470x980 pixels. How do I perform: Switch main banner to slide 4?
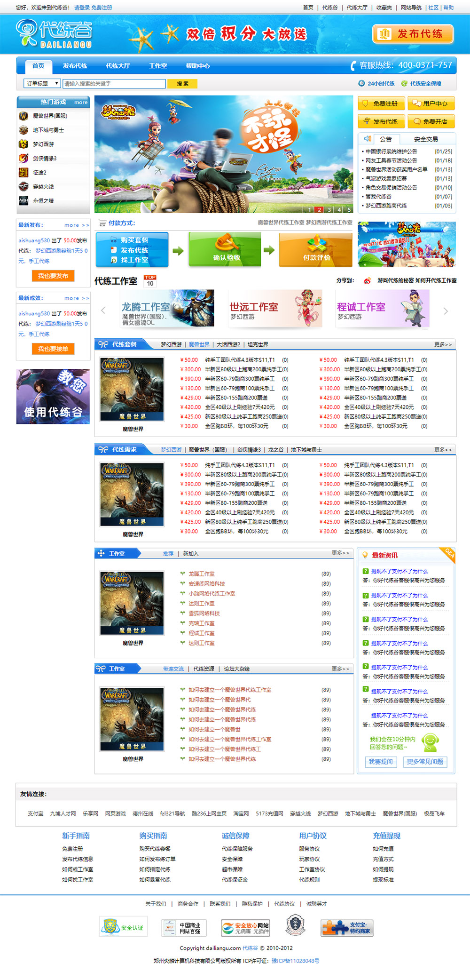339,209
